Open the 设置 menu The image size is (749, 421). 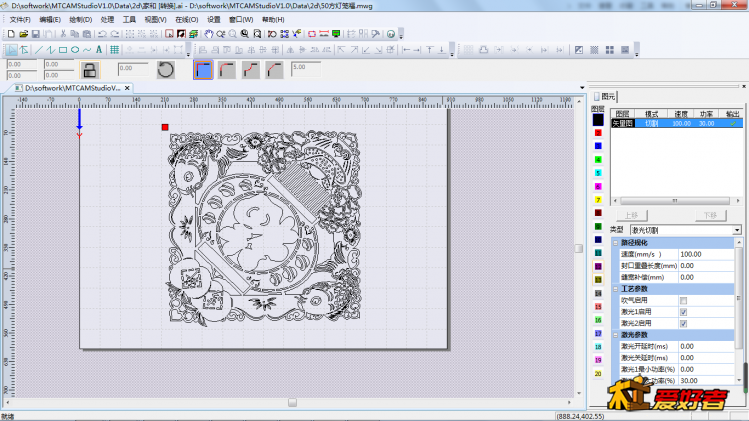point(214,20)
